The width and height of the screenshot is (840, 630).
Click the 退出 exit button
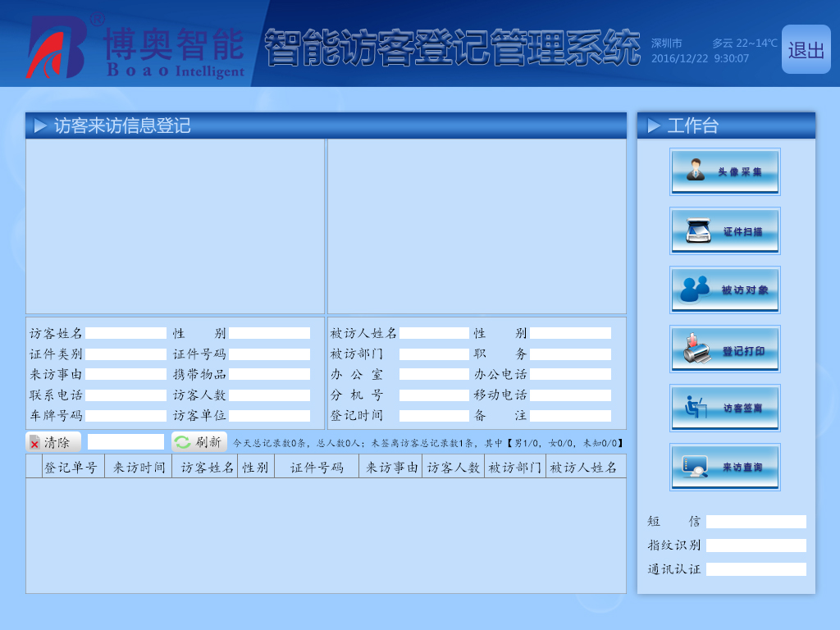tap(806, 50)
